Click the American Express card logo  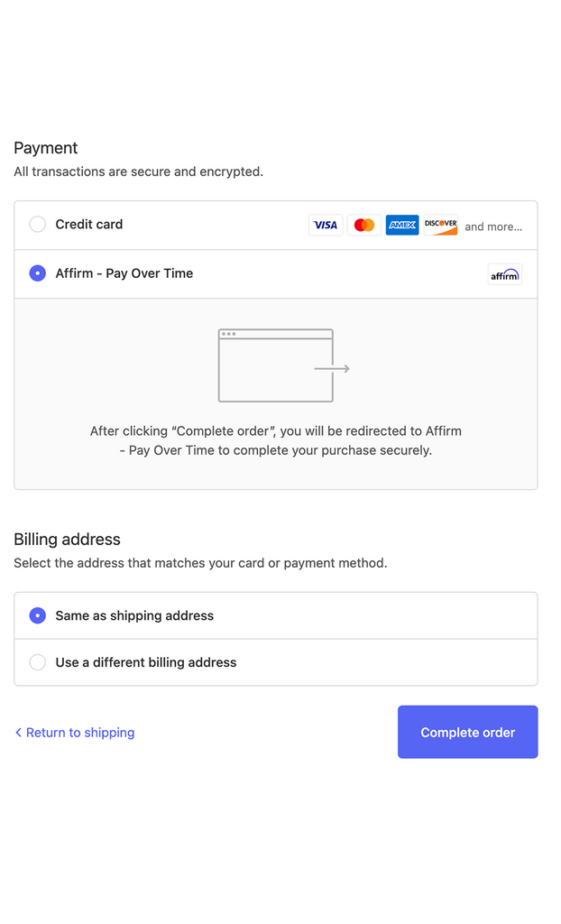402,226
